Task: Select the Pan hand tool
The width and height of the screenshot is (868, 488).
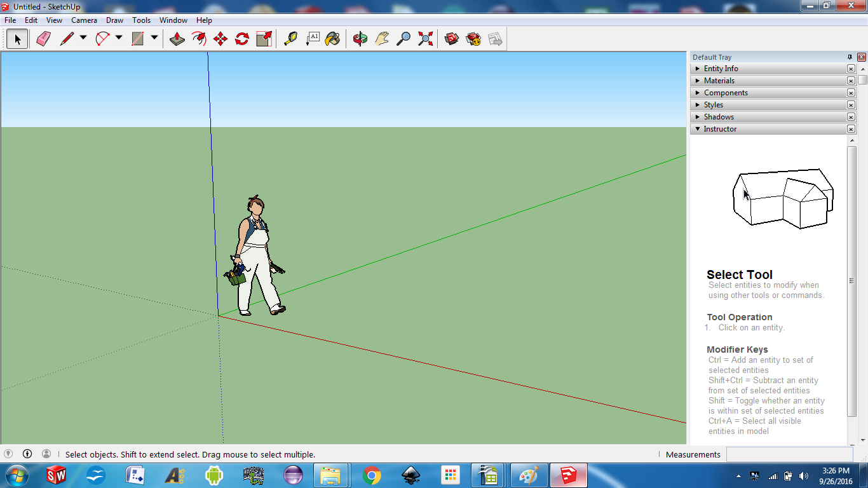Action: pyautogui.click(x=382, y=39)
